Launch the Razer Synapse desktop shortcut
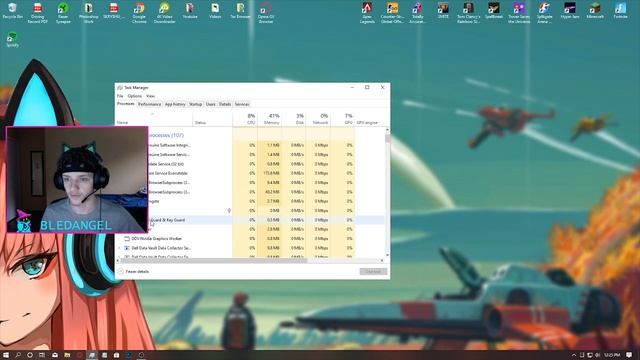 63,12
